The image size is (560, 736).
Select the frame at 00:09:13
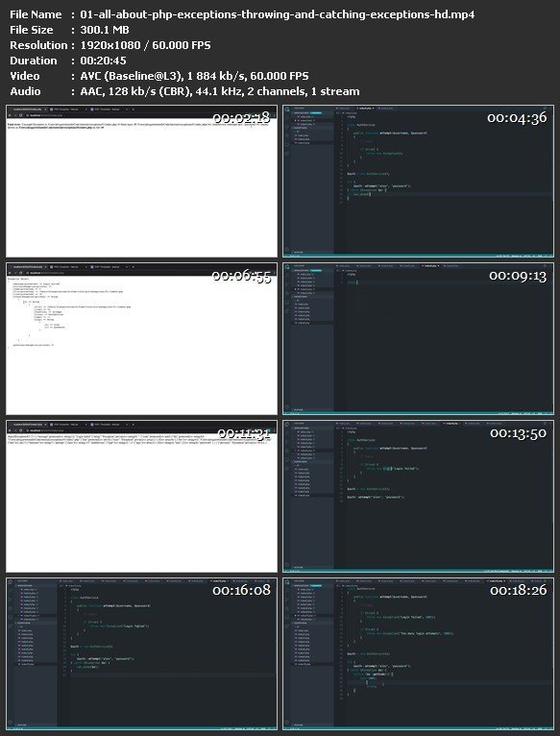coord(418,339)
